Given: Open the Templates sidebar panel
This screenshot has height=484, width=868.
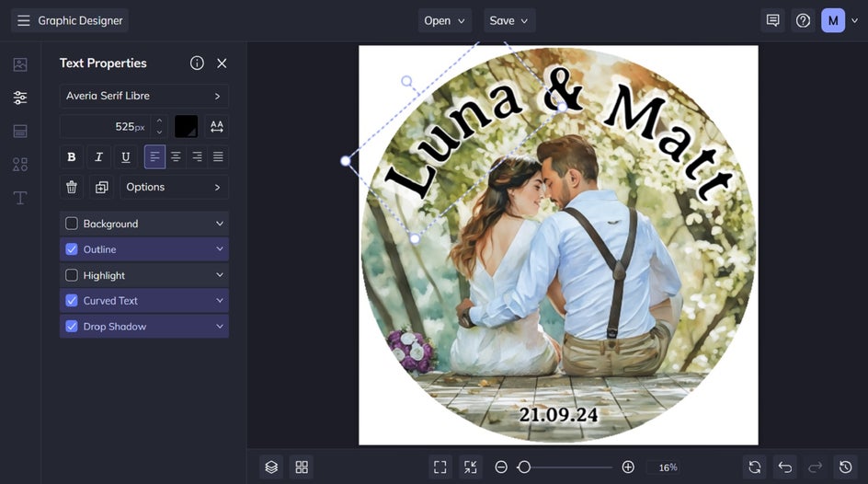Looking at the screenshot, I should click(x=20, y=132).
